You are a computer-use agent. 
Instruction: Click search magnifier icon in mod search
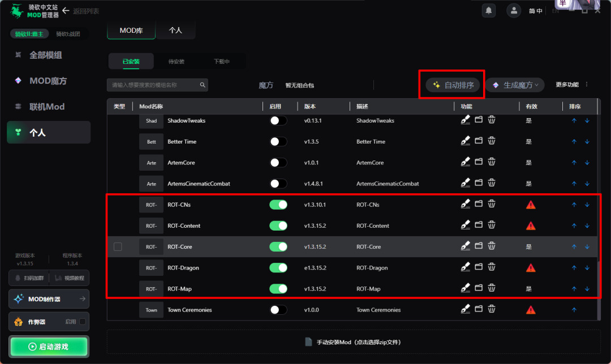(203, 85)
